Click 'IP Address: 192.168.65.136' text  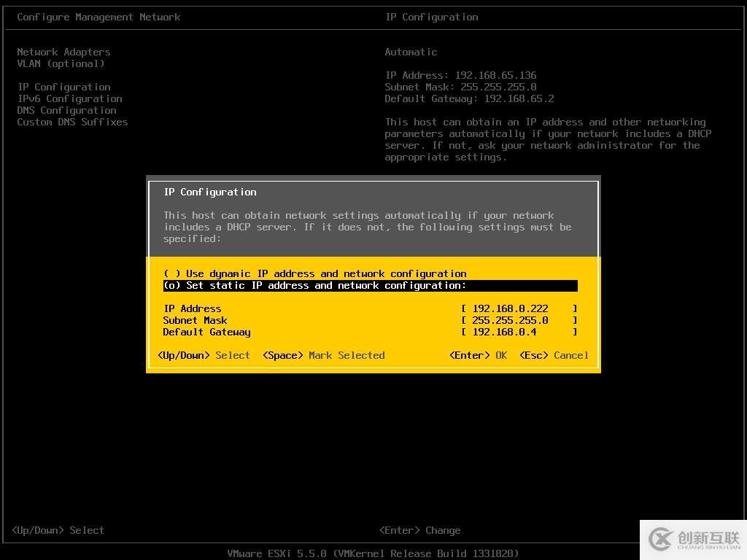click(461, 75)
